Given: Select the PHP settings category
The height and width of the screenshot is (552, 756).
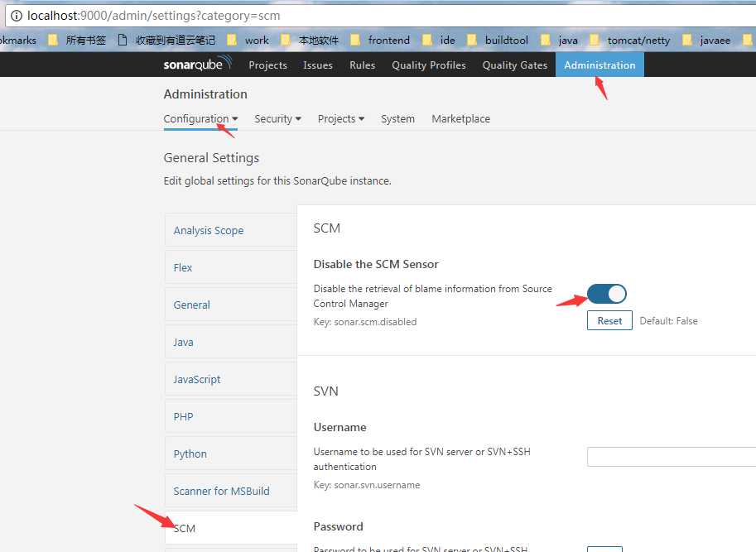Looking at the screenshot, I should point(230,416).
